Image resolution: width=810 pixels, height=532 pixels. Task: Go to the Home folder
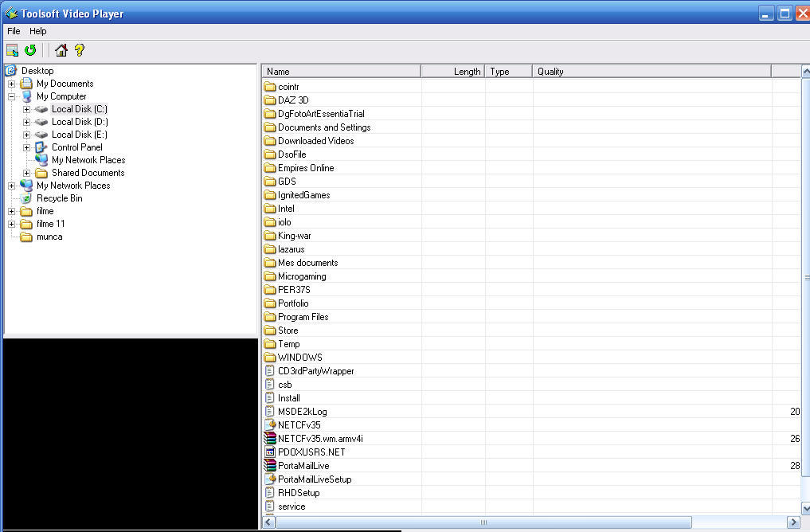[61, 49]
